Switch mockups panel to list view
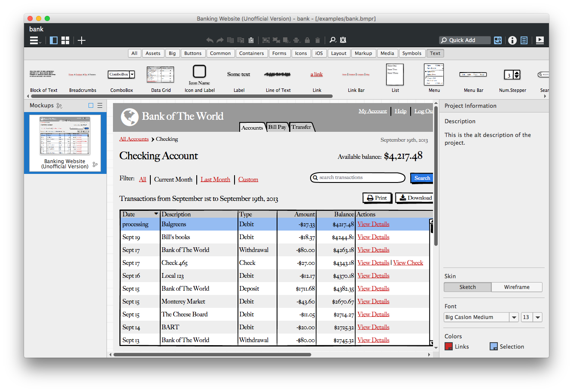Screen dimensions: 573x392 (x=100, y=106)
